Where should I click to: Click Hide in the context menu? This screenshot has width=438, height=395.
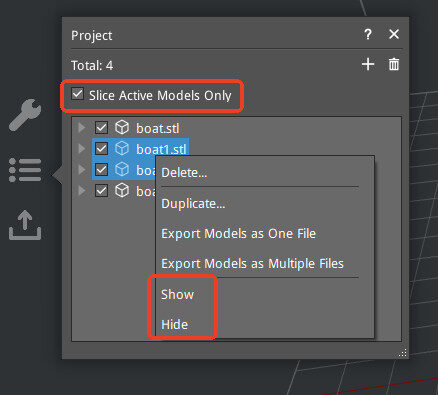tap(175, 324)
